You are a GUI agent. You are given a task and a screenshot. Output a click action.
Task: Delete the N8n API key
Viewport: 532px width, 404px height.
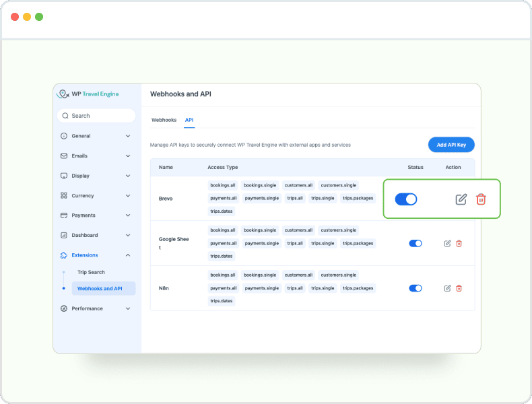(x=459, y=288)
